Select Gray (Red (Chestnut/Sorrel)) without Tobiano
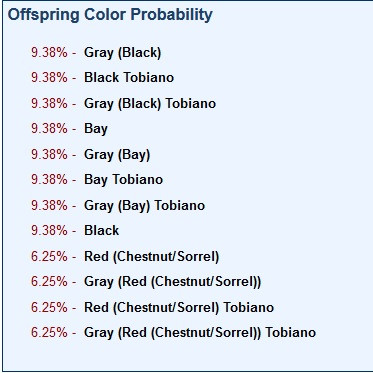This screenshot has height=373, width=373. click(x=173, y=282)
